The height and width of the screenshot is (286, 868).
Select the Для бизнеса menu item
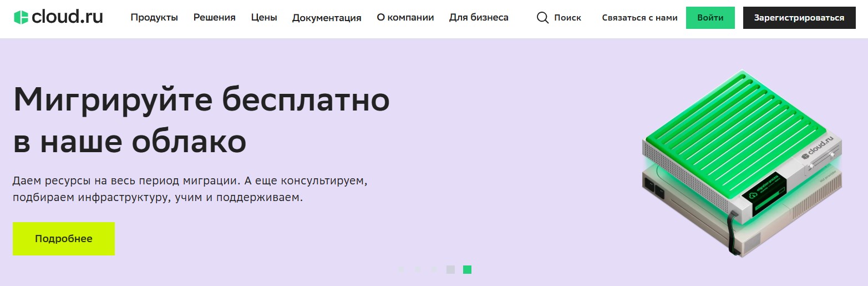(479, 18)
